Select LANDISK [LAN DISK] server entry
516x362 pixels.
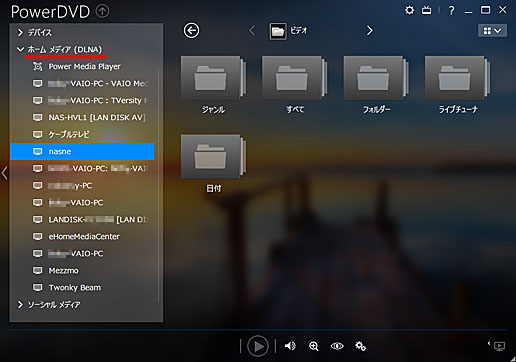click(98, 219)
